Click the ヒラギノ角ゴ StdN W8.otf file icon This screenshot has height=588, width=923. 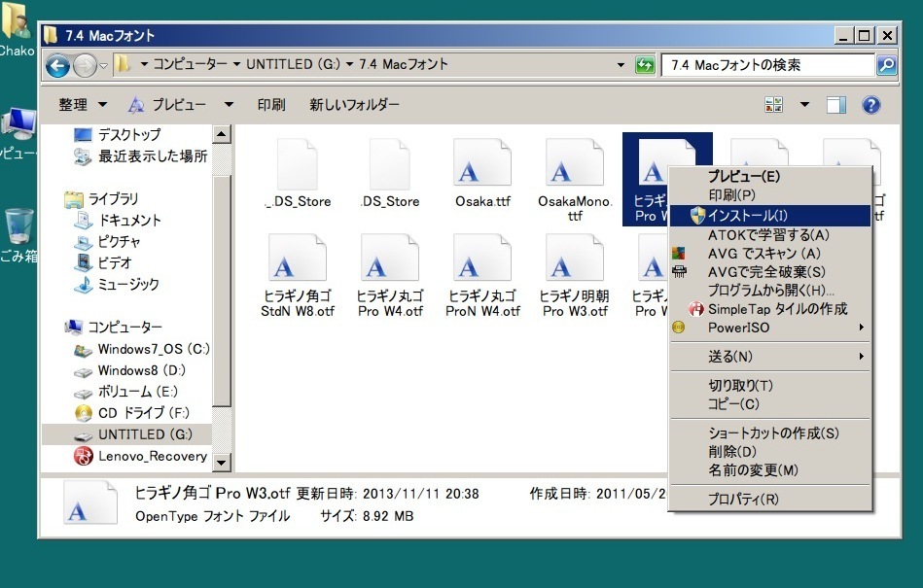[x=283, y=259]
